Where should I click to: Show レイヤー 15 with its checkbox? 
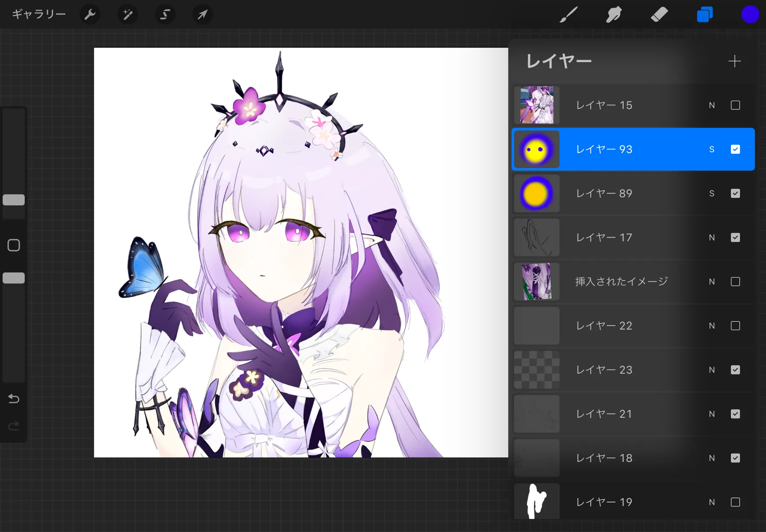tap(735, 105)
